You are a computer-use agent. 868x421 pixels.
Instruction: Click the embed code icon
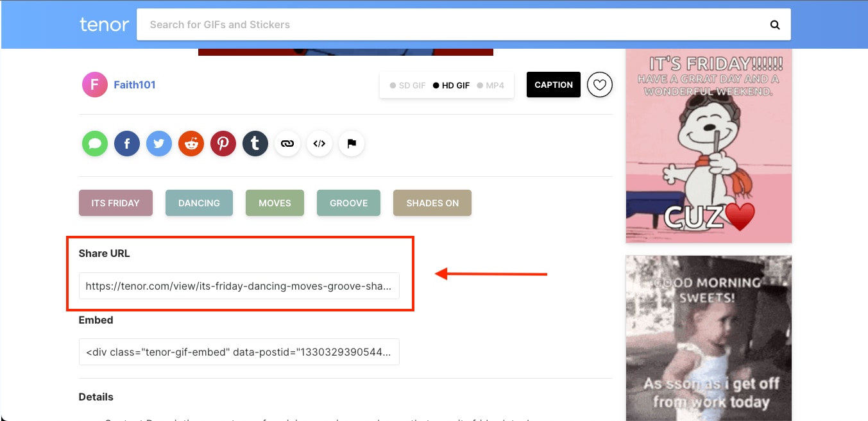[x=319, y=144]
